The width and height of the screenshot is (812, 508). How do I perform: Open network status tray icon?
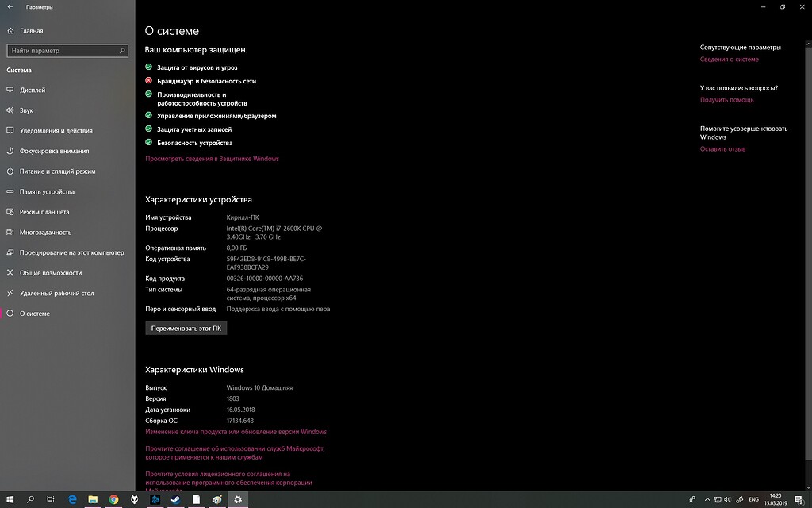click(x=718, y=500)
